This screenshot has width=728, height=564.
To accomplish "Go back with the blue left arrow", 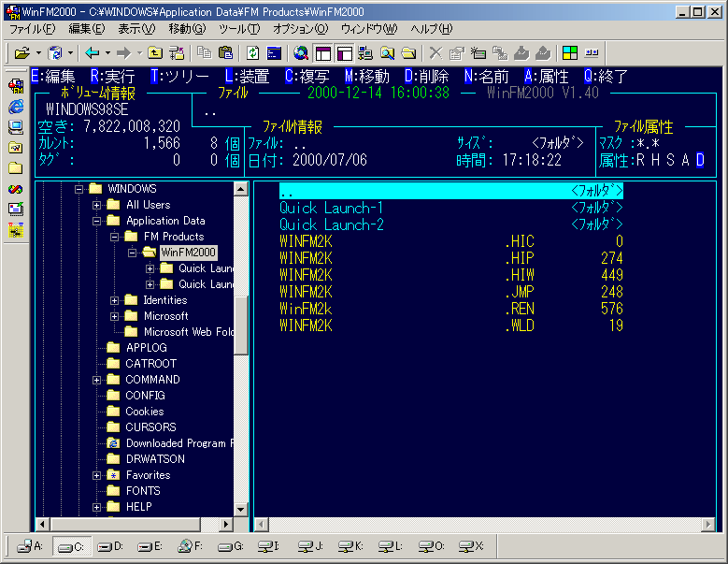I will pos(93,53).
